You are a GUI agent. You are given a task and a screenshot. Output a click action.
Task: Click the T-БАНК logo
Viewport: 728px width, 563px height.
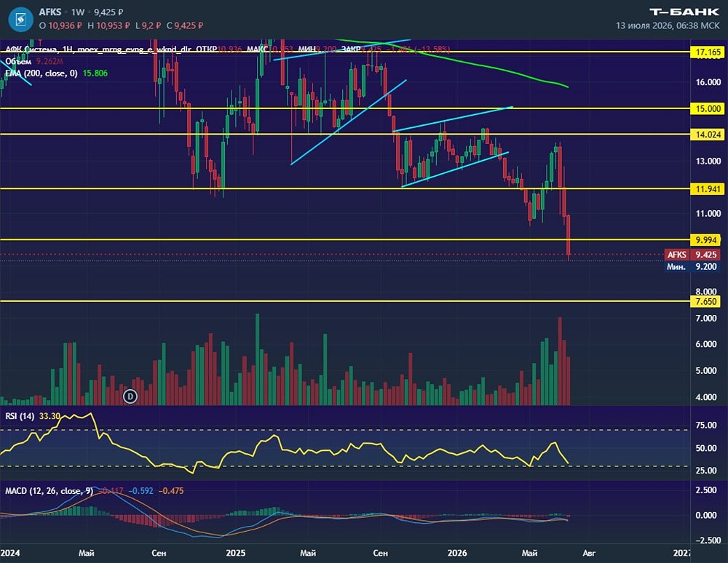point(684,12)
